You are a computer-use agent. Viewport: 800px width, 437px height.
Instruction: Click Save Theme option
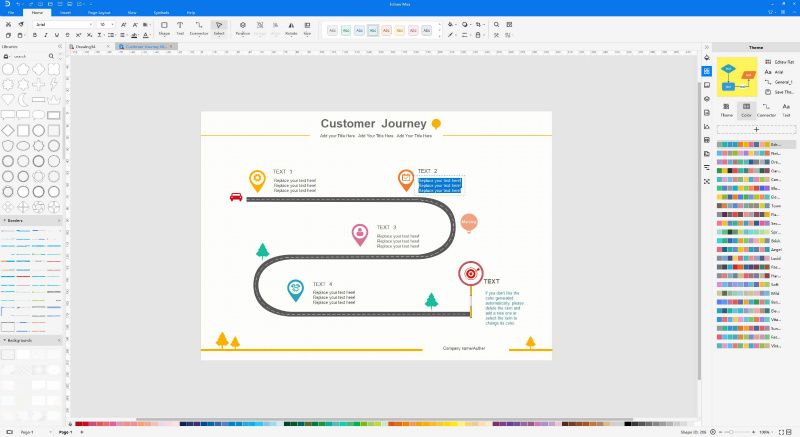pyautogui.click(x=780, y=92)
